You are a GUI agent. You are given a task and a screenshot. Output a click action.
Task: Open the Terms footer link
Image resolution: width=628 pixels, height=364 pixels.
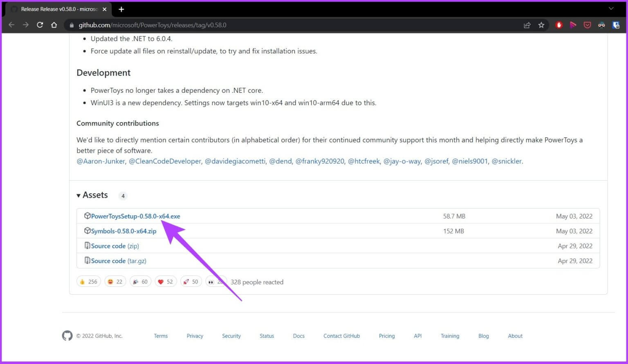click(x=161, y=336)
